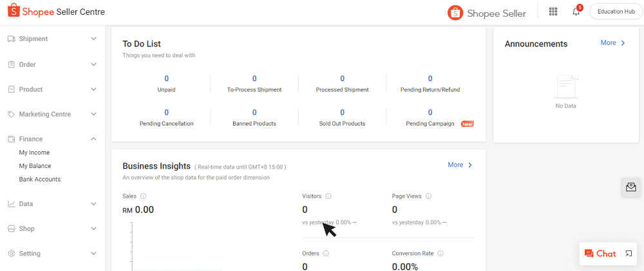Open the notifications bell
The height and width of the screenshot is (271, 644).
click(x=576, y=12)
